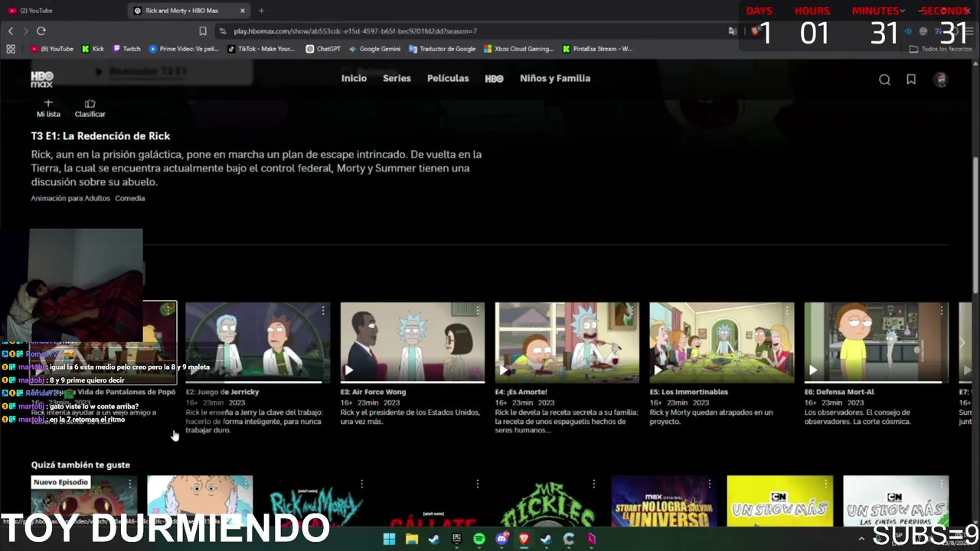Image resolution: width=980 pixels, height=551 pixels.
Task: Open options menu for E4 ¡Es Amorte!
Action: (x=632, y=310)
